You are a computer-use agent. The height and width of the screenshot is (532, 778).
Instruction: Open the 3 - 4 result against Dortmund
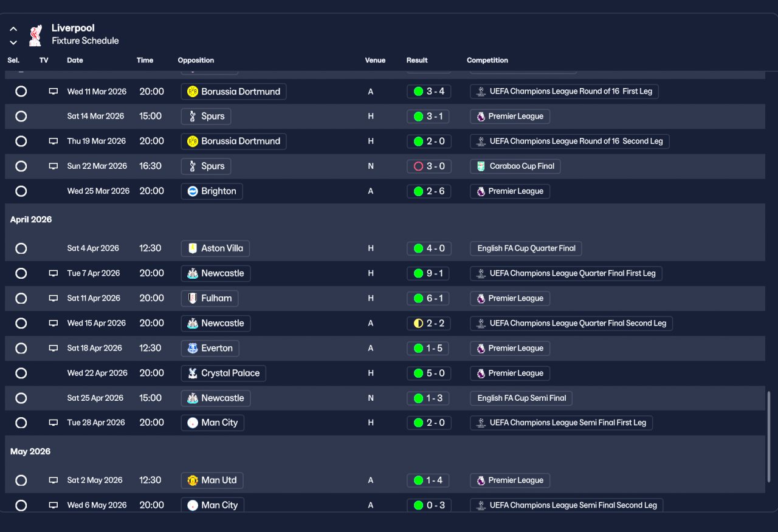pos(429,92)
